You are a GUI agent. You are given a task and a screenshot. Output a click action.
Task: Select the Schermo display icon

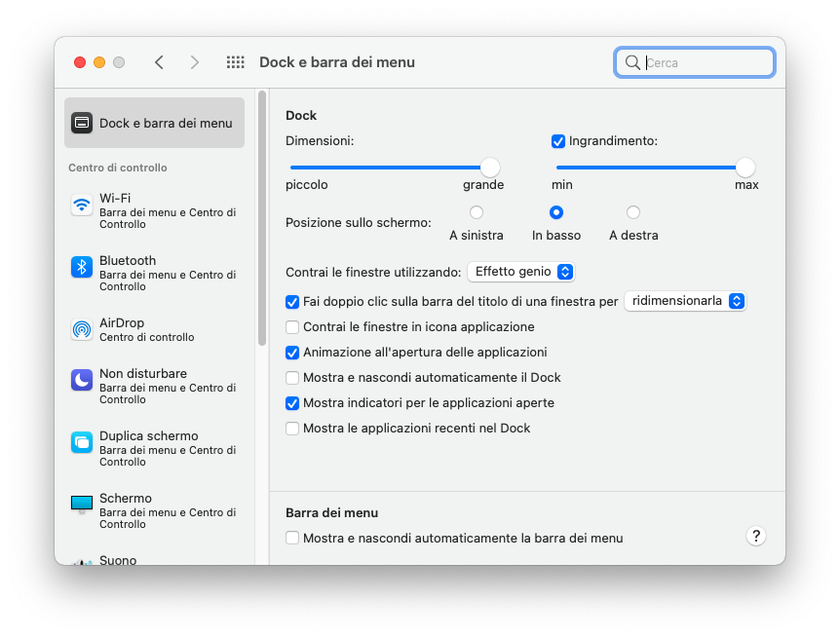coord(82,505)
